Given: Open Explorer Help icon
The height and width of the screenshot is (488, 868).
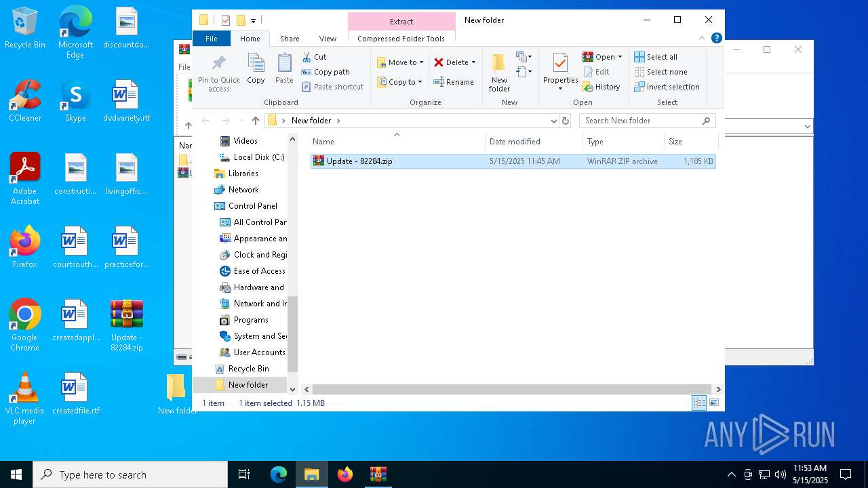Looking at the screenshot, I should click(x=716, y=38).
